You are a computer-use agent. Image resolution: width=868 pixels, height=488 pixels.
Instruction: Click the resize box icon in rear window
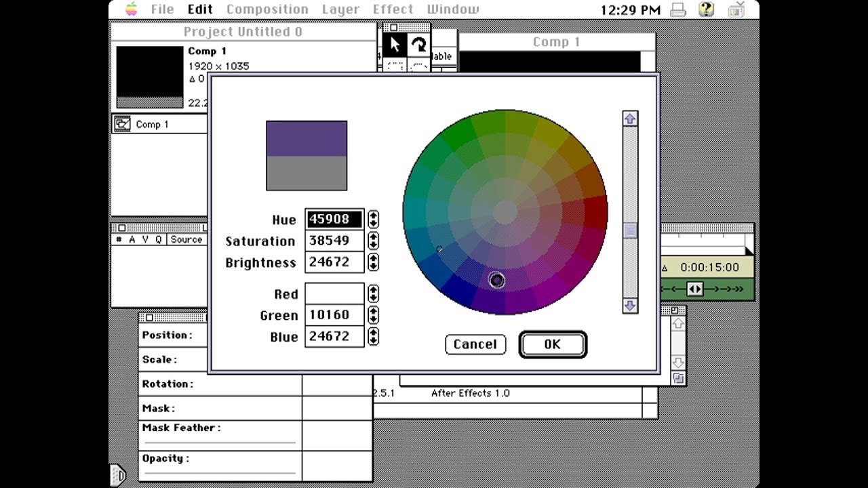(678, 378)
